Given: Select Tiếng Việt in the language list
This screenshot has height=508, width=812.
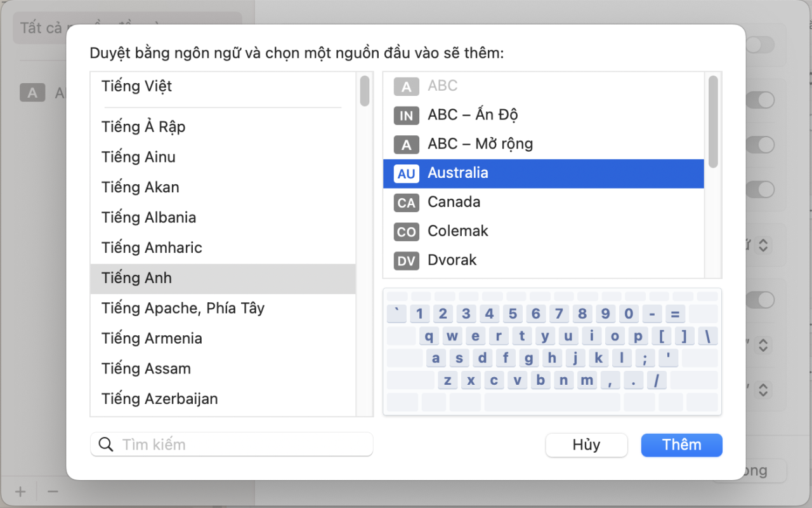Looking at the screenshot, I should [136, 86].
